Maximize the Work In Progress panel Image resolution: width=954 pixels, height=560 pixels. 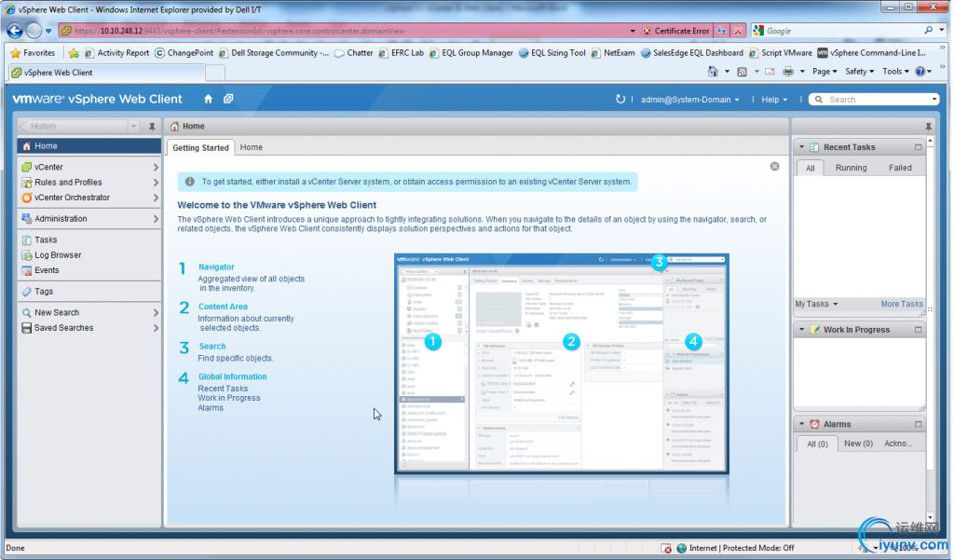coord(918,329)
